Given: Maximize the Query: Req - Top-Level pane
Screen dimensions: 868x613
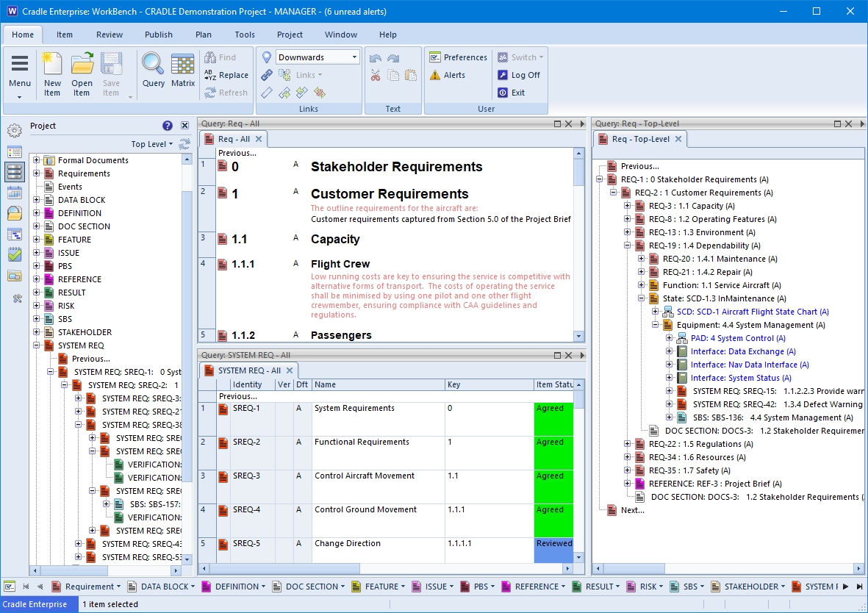Looking at the screenshot, I should click(x=838, y=123).
